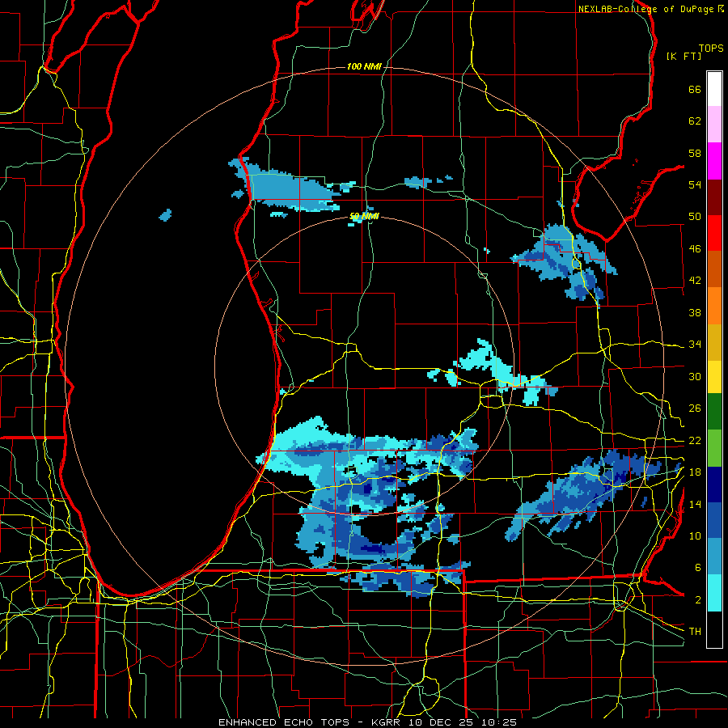The height and width of the screenshot is (728, 728).
Task: Click the light green legend swatch
Action: tap(714, 448)
